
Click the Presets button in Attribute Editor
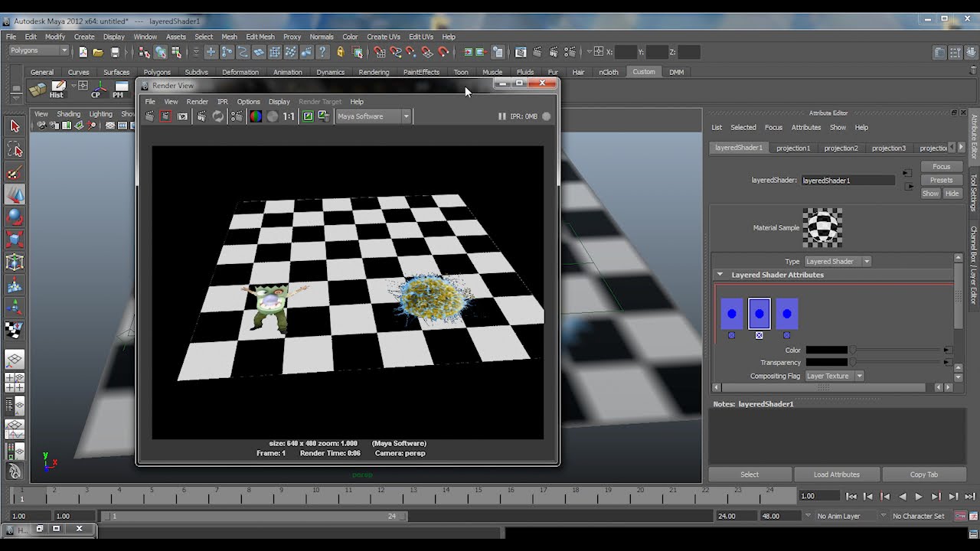(x=941, y=181)
